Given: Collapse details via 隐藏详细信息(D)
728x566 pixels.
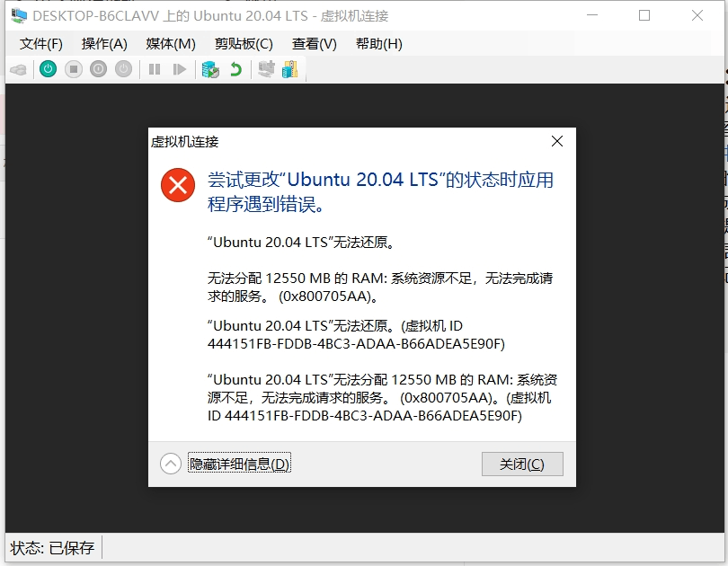Looking at the screenshot, I should [x=240, y=464].
